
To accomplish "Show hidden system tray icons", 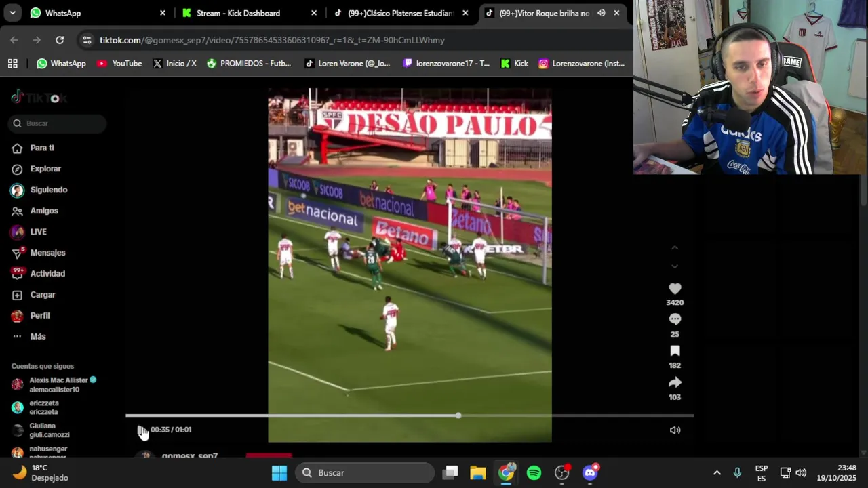I will coord(717,472).
